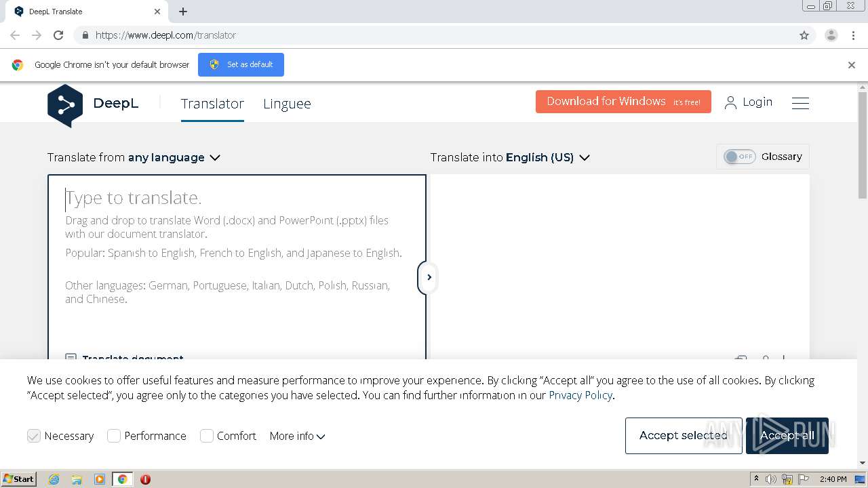Click the Accept all button

click(x=787, y=436)
